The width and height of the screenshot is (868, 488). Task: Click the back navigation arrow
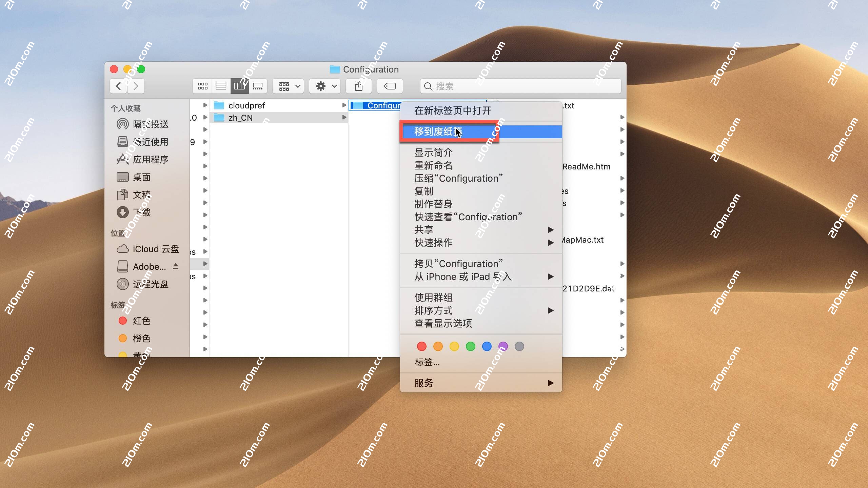click(x=118, y=86)
